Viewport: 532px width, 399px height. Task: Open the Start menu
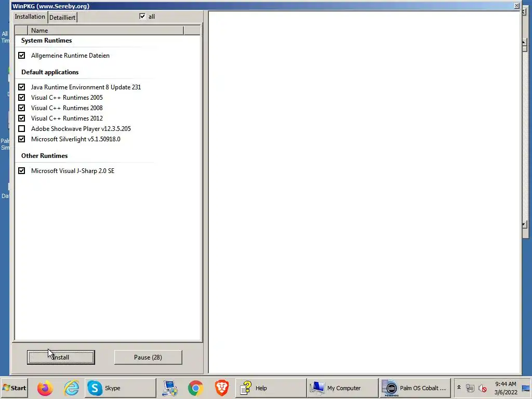pos(14,388)
